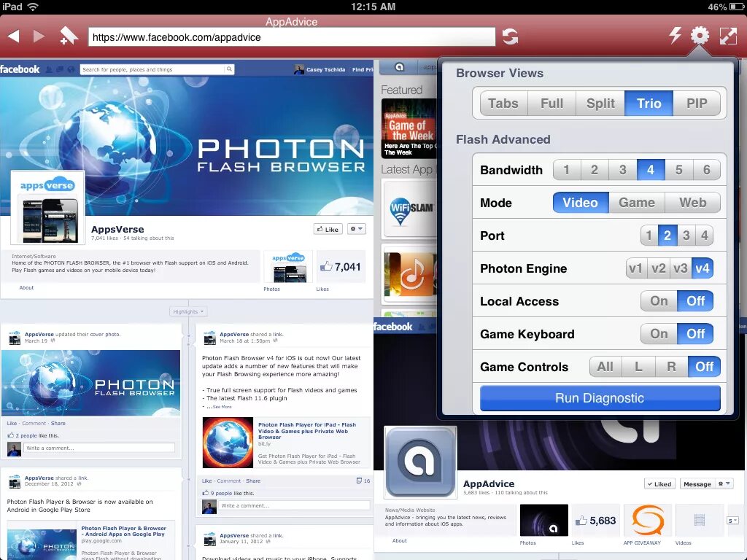Set Game Controls to L

(638, 367)
